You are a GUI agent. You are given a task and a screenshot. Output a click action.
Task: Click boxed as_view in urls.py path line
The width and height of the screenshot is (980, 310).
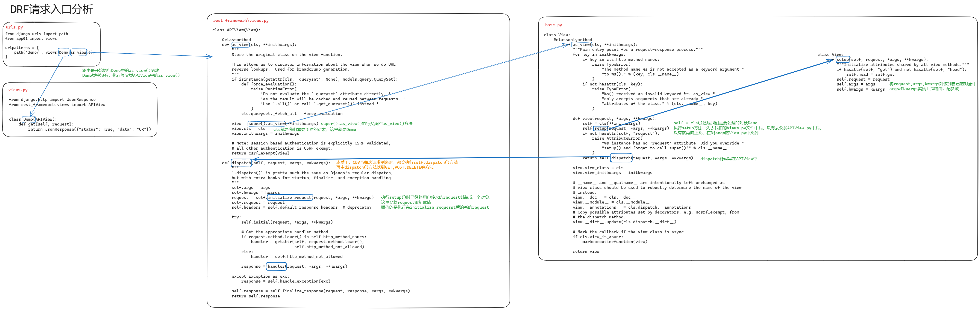[x=78, y=52]
